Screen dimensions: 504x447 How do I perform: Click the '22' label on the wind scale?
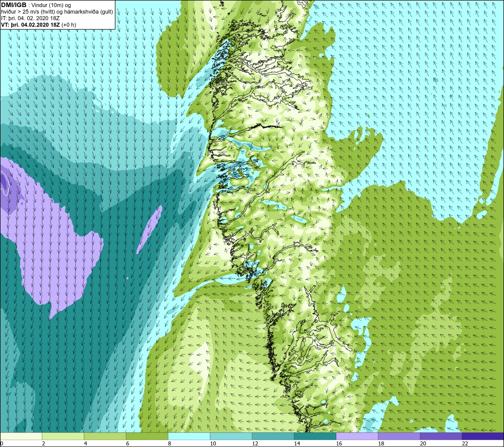465,443
